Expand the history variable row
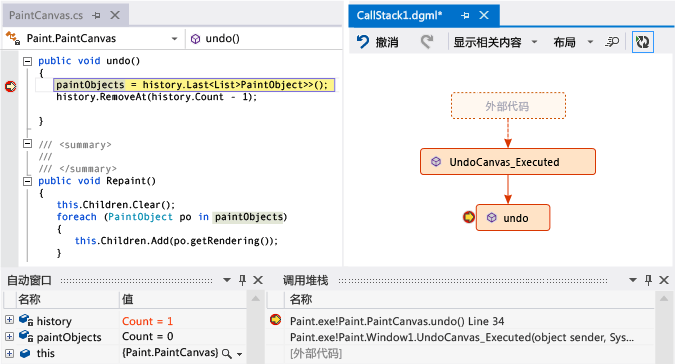Viewport: 675px width, 364px height. [9, 320]
